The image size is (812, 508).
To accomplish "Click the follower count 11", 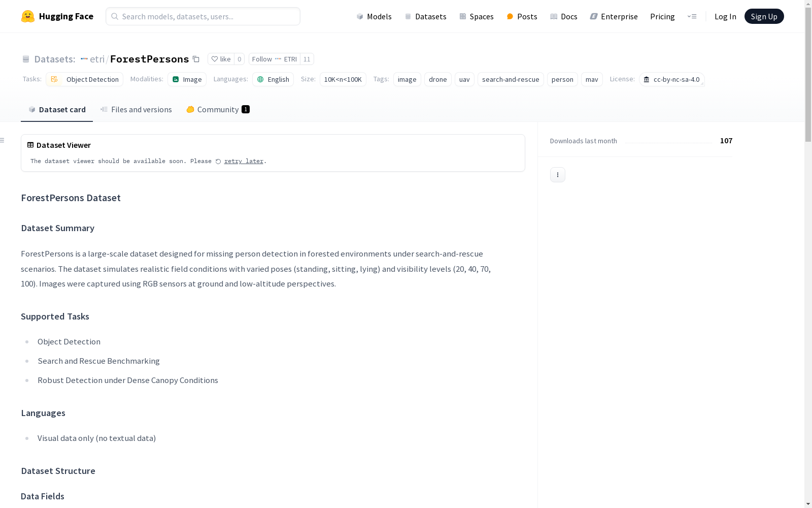I will [307, 59].
